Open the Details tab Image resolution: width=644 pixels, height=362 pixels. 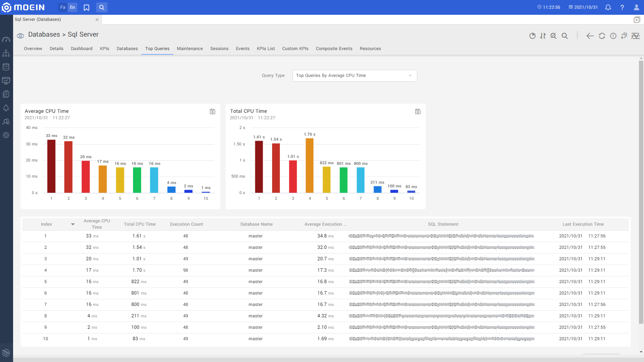56,49
